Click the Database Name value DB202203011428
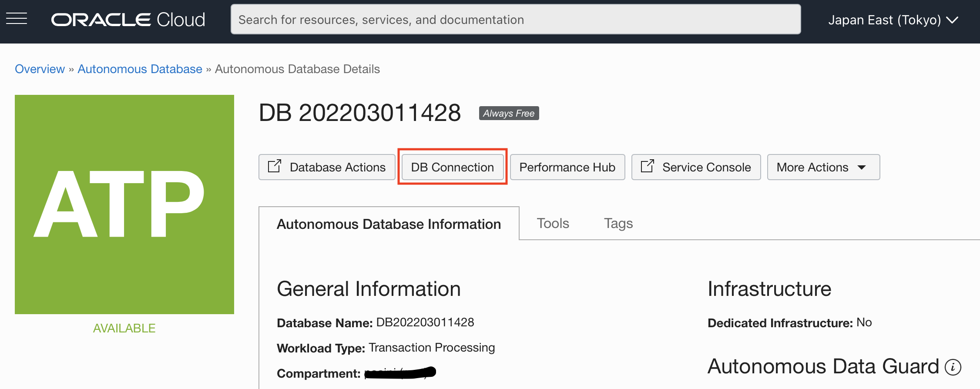 425,322
